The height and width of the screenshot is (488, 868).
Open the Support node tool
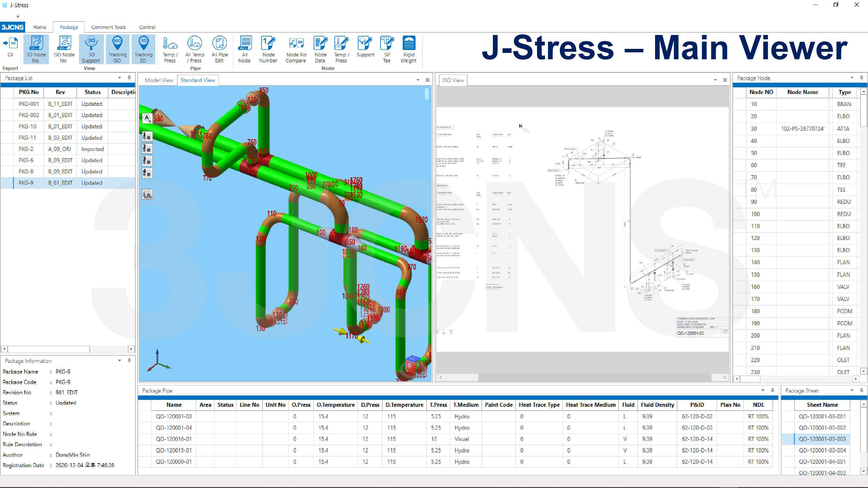click(365, 47)
